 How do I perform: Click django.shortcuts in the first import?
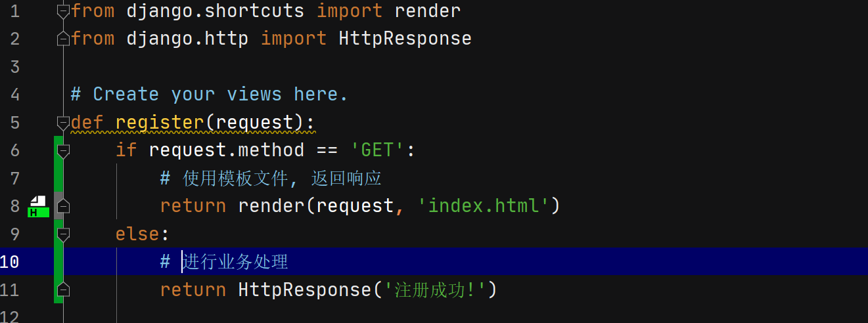point(215,11)
